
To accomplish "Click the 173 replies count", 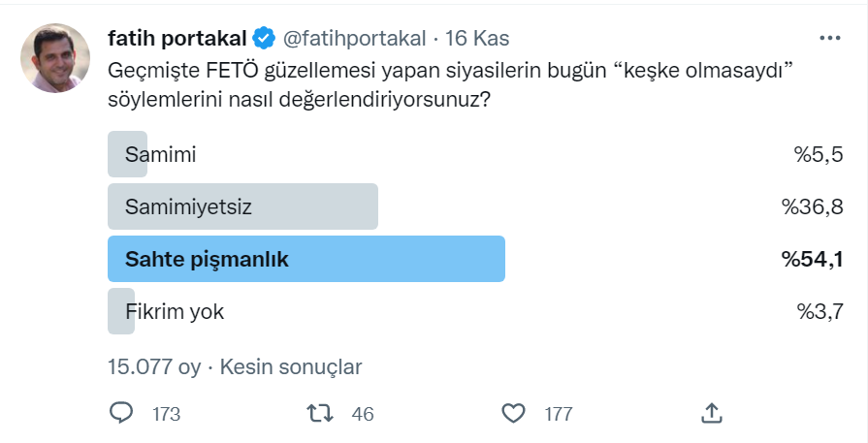I will point(166,414).
